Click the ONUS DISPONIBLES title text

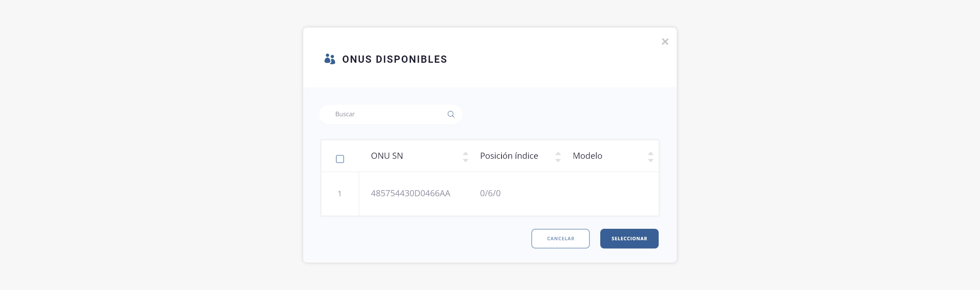click(x=394, y=59)
